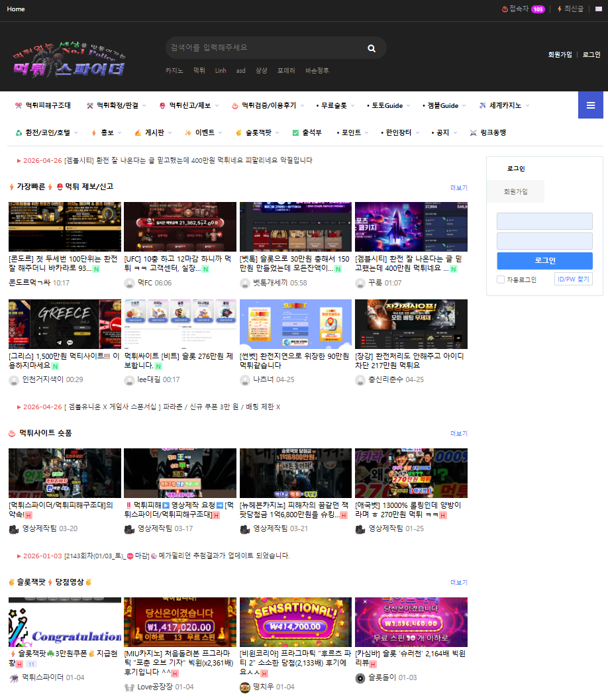Click the lightning icon beside 최신글
This screenshot has width=608, height=700.
click(559, 9)
